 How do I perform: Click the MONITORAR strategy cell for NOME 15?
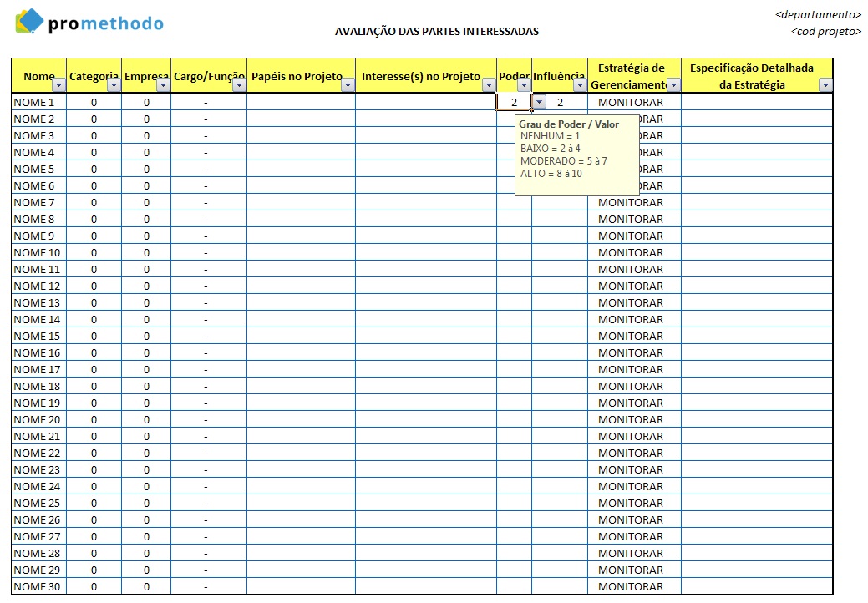[x=634, y=336]
